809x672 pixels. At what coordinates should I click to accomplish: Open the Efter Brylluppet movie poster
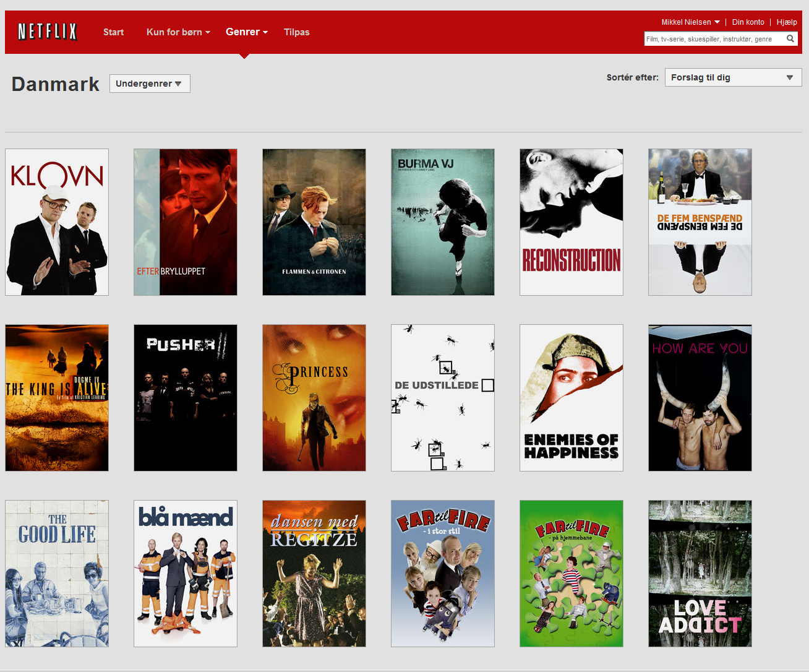click(x=186, y=222)
